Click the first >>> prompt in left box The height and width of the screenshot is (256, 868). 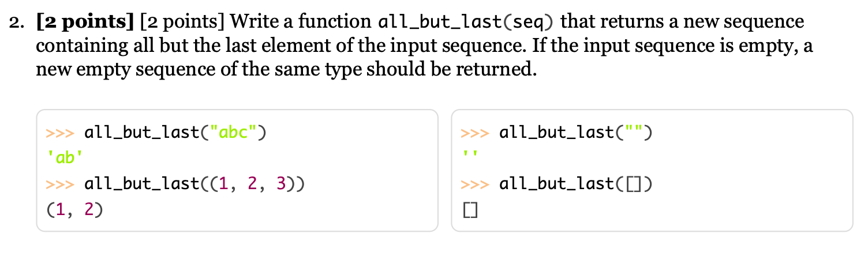(x=60, y=134)
